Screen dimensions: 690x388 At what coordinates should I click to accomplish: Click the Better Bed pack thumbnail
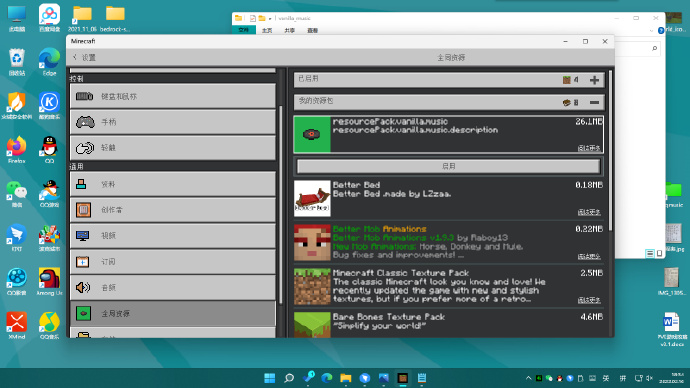[x=312, y=198]
